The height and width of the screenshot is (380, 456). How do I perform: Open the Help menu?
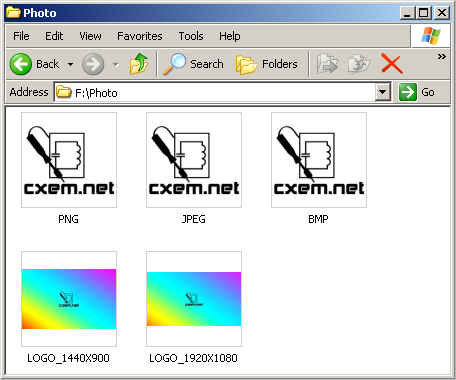tap(230, 36)
